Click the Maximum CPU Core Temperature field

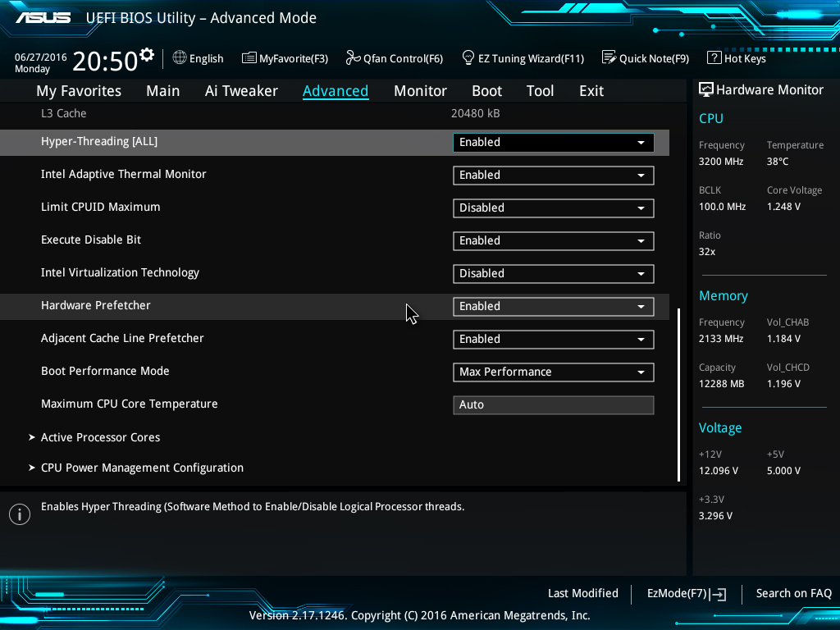tap(553, 405)
